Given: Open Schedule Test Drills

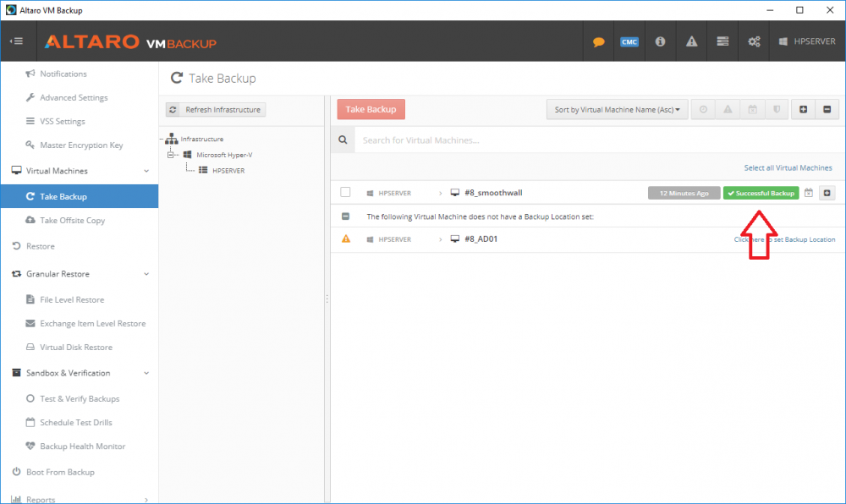Looking at the screenshot, I should click(x=76, y=423).
